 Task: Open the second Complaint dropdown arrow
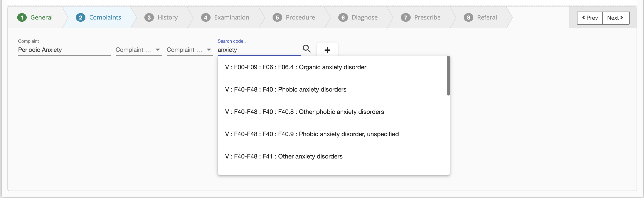[209, 50]
